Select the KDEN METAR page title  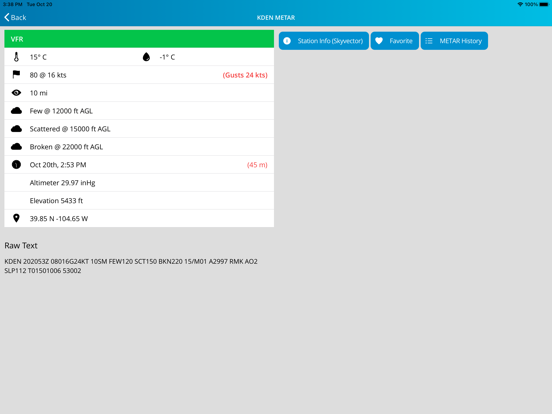pyautogui.click(x=276, y=18)
